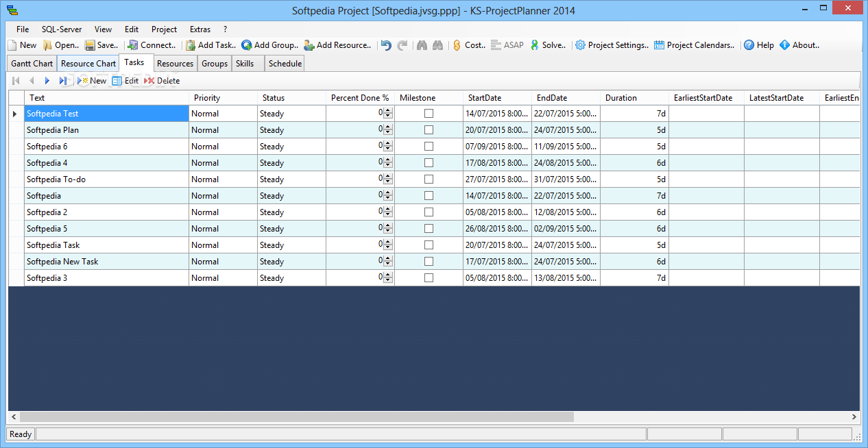Screen dimensions: 868x448
Task: Delete the selected task via Delete
Action: coord(162,81)
